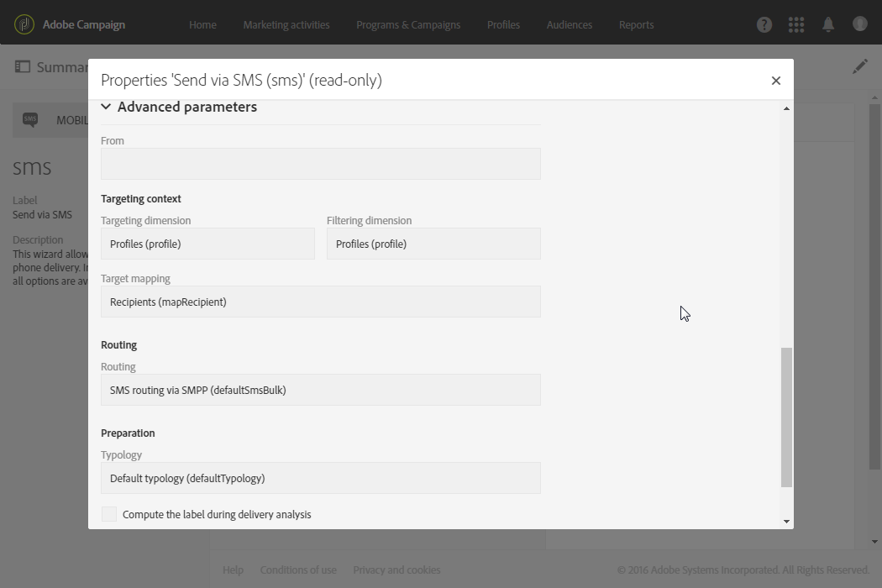Click the From input field
882x588 pixels.
(x=320, y=164)
